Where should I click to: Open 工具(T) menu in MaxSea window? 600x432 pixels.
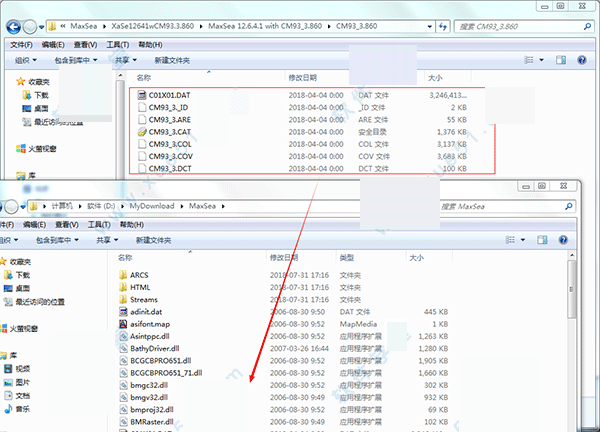[99, 225]
